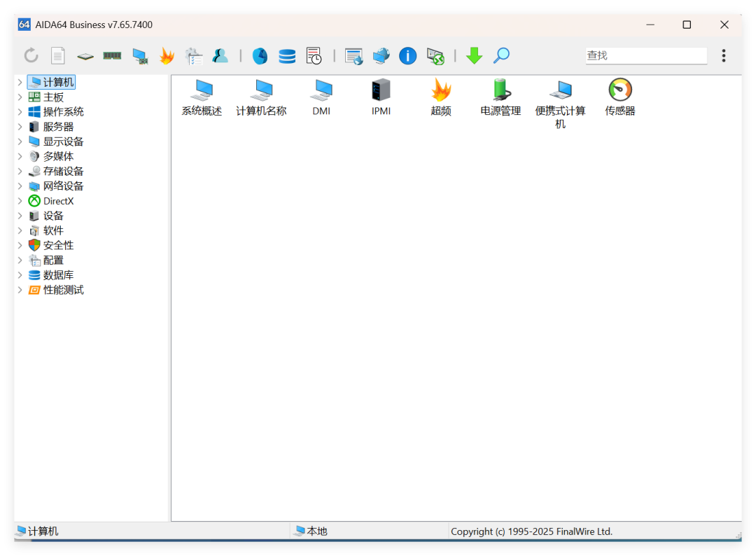Viewport: 756px width, 556px height.
Task: Expand the 操作系统 tree node chevron
Action: tap(20, 112)
